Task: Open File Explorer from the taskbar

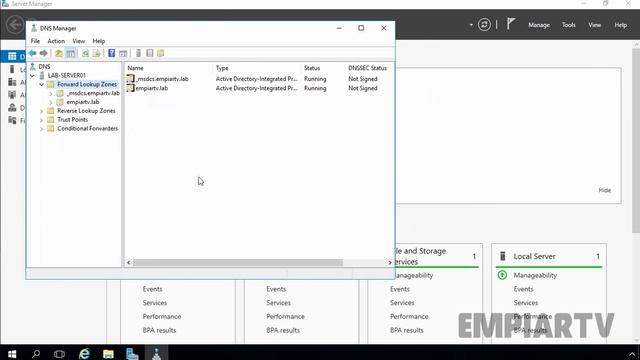Action: [108, 353]
